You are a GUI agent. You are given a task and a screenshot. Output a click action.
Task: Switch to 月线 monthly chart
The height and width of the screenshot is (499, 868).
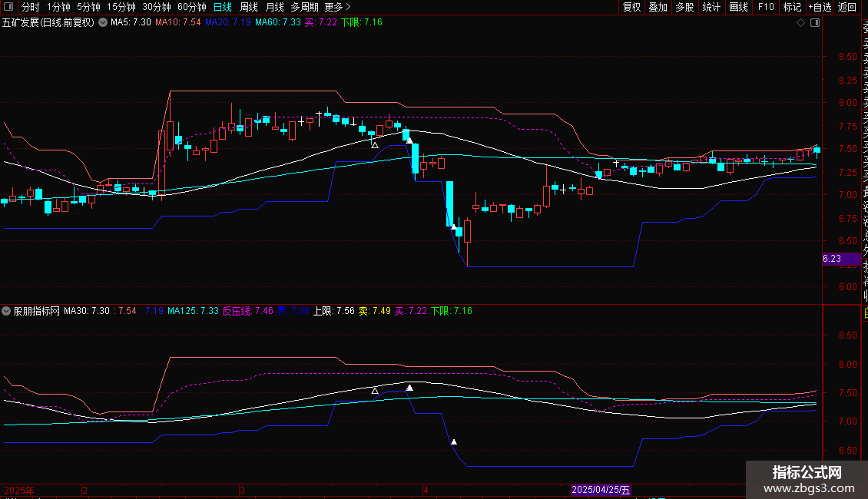click(x=274, y=7)
